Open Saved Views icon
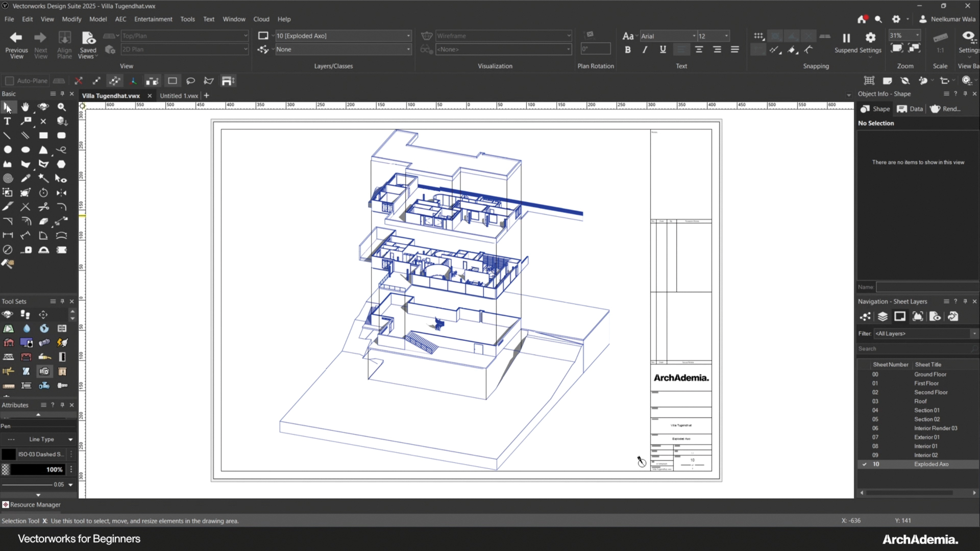The height and width of the screenshot is (551, 980). pos(88,38)
